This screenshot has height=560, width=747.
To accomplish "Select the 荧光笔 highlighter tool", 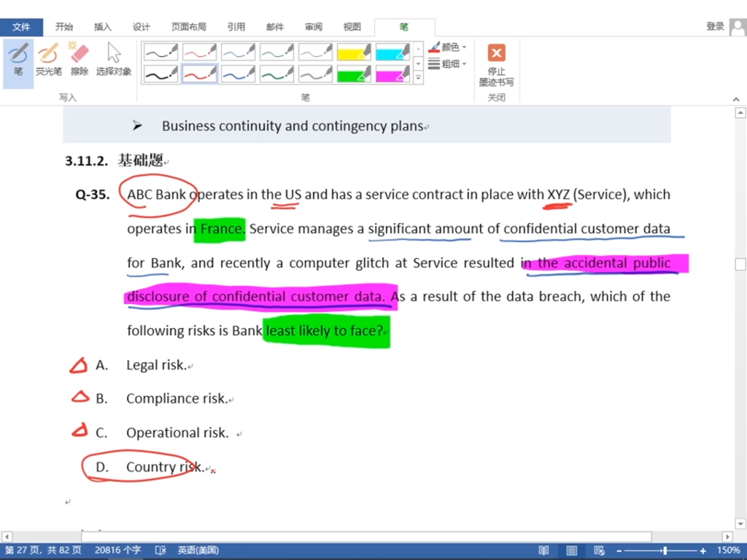I will click(x=48, y=61).
